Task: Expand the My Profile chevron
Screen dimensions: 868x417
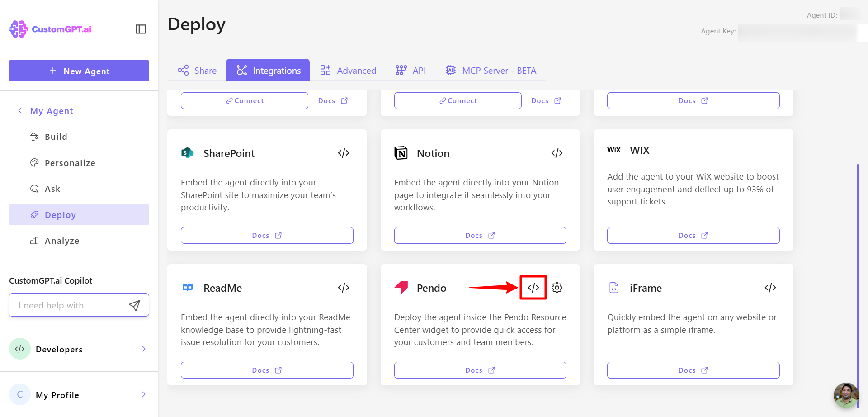Action: pyautogui.click(x=143, y=394)
